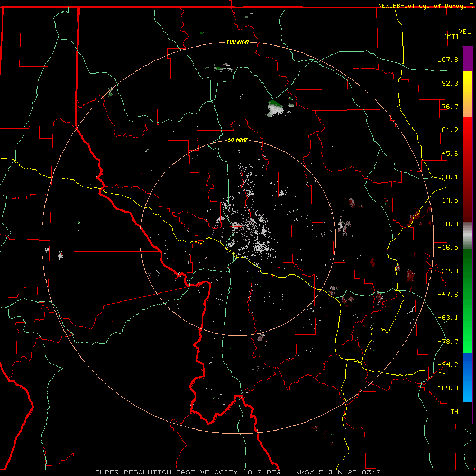Viewport: 476px width, 476px height.
Task: Click the -63.1 velocity scale value
Action: point(448,318)
